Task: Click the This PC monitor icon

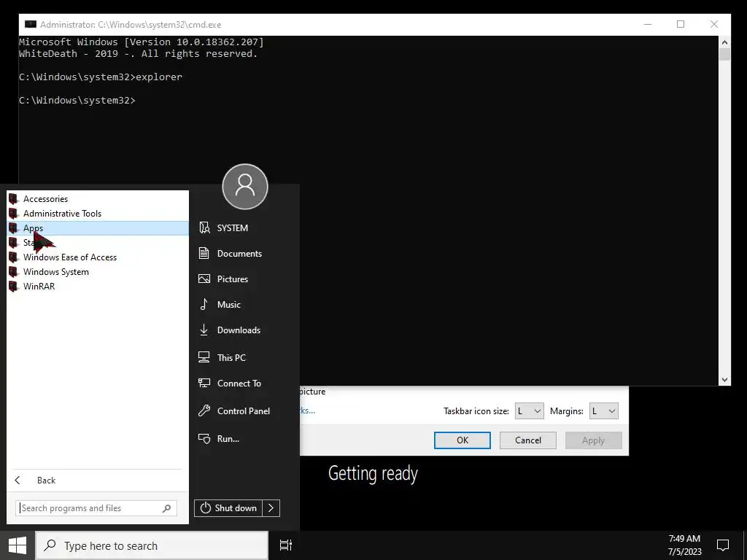Action: (x=204, y=357)
